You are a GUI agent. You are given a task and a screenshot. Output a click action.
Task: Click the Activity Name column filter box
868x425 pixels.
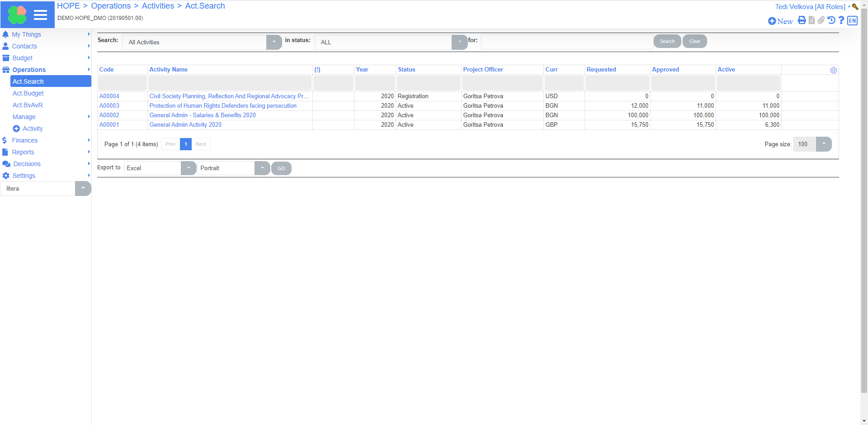pos(230,83)
